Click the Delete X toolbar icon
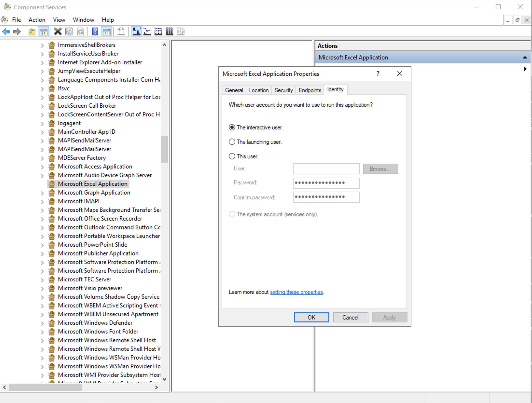Image resolution: width=532 pixels, height=403 pixels. tap(58, 32)
